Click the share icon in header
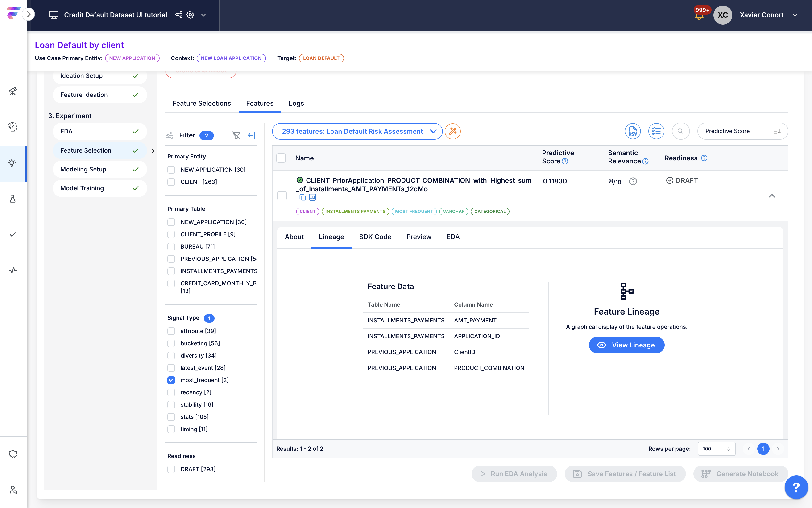 (x=179, y=15)
